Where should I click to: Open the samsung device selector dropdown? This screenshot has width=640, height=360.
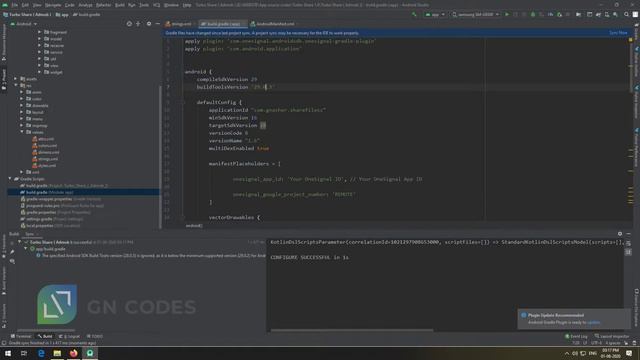click(x=475, y=15)
